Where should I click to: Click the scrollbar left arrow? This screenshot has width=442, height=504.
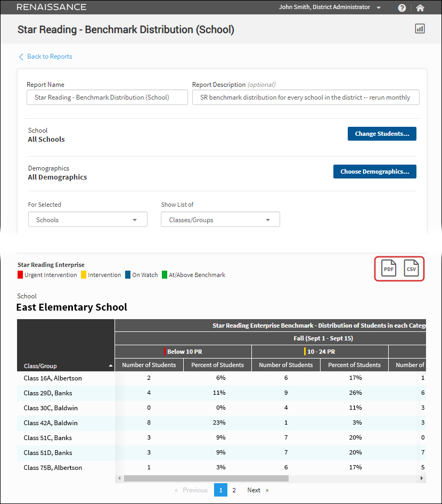119,478
